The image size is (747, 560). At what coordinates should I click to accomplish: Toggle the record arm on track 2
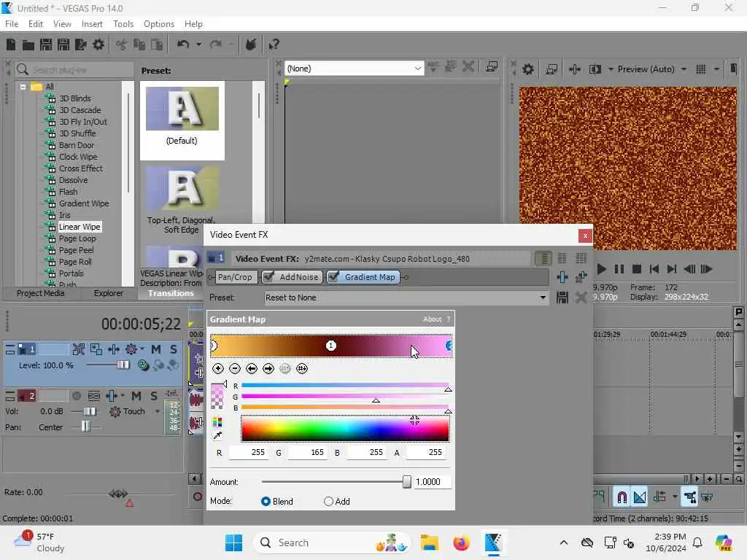point(76,396)
